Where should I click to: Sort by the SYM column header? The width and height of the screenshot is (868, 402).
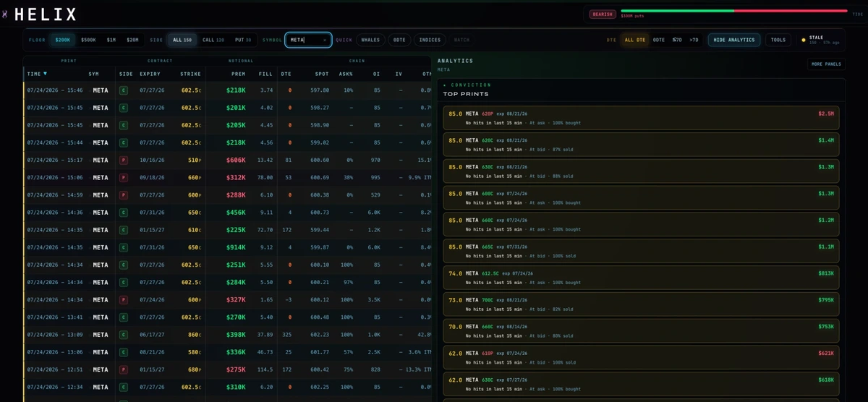coord(94,74)
